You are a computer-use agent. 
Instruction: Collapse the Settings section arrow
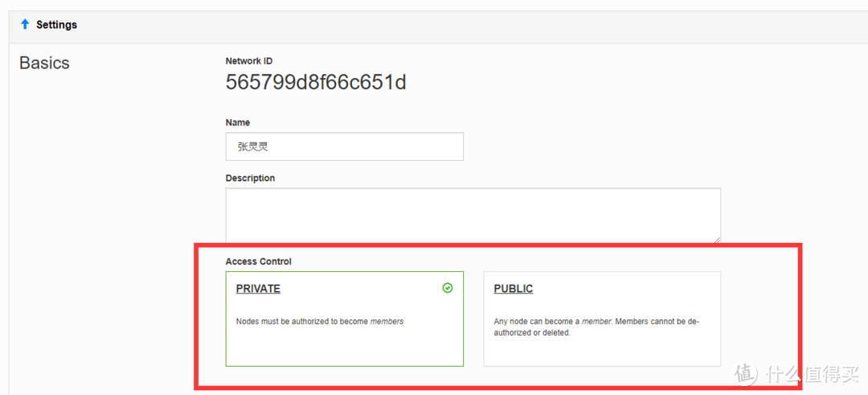24,24
